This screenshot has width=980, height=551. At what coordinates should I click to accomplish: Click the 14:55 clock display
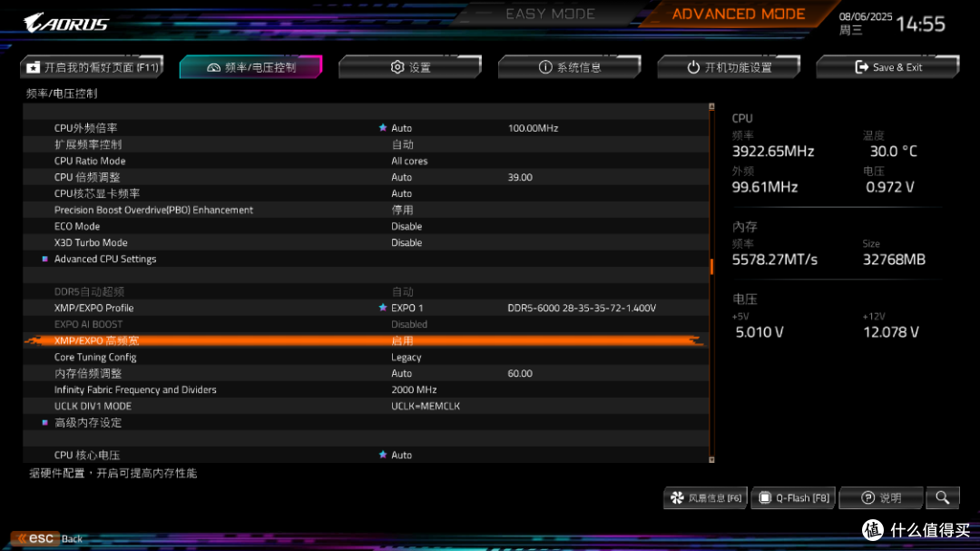coord(921,25)
